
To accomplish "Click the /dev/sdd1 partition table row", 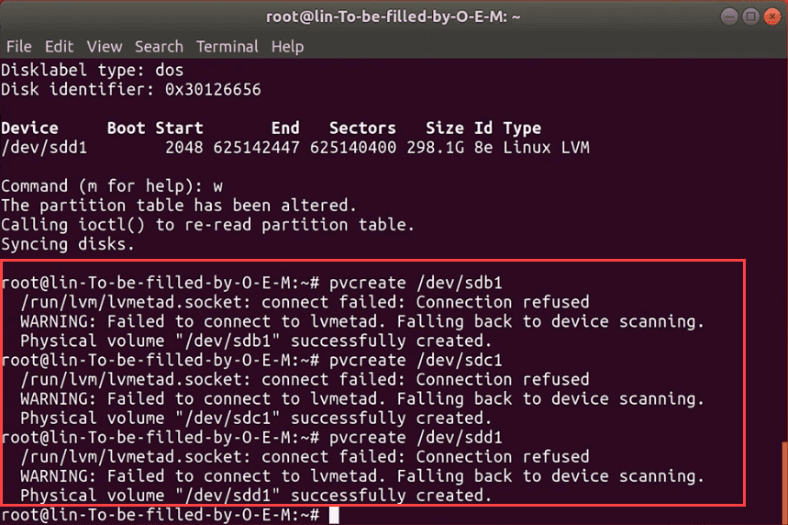I will (295, 148).
